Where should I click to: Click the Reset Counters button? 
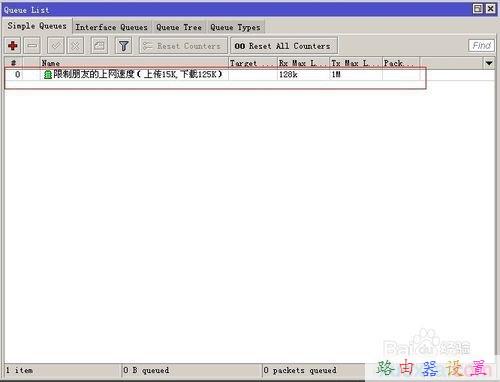tap(183, 46)
